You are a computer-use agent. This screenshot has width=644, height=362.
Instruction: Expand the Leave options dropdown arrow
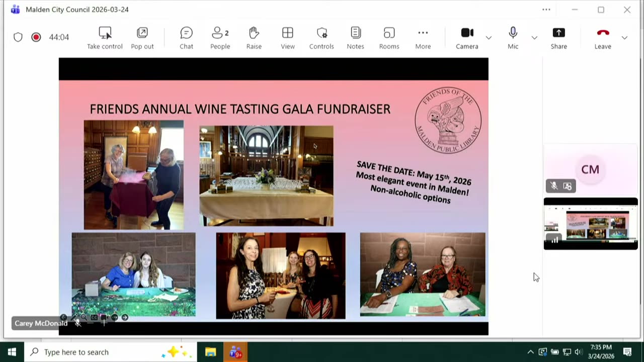coord(624,38)
